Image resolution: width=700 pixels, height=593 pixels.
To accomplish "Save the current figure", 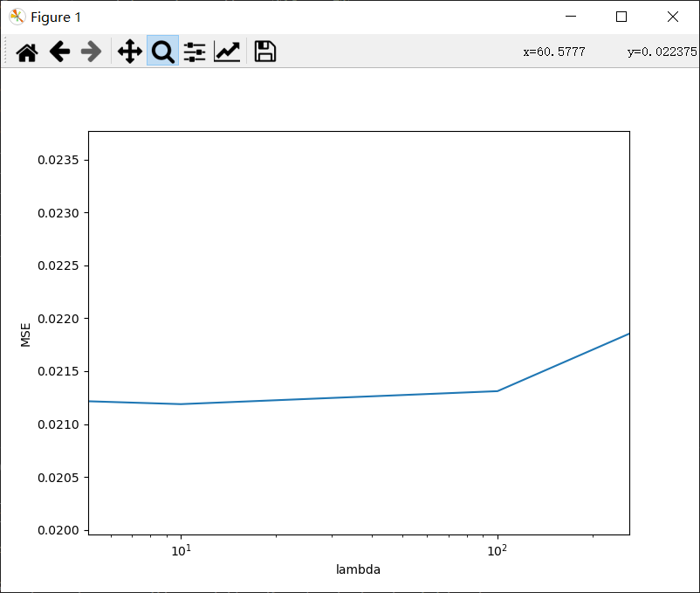I will (x=264, y=52).
